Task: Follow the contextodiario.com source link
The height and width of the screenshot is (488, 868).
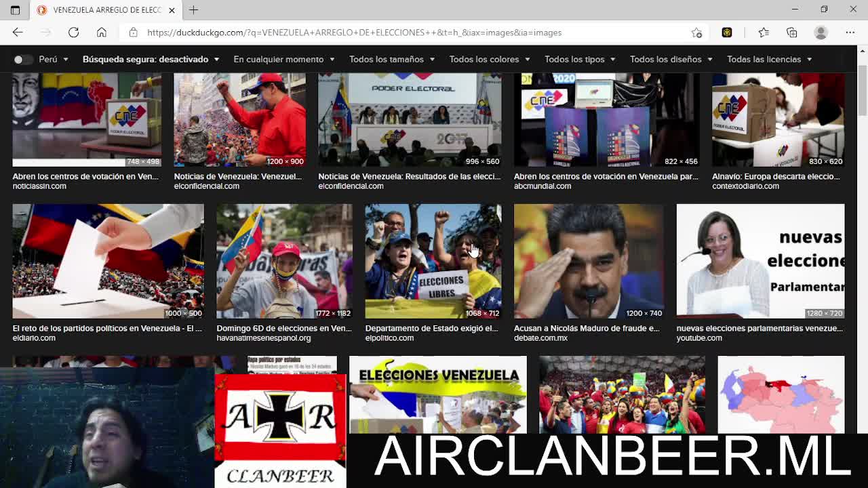Action: [x=745, y=186]
